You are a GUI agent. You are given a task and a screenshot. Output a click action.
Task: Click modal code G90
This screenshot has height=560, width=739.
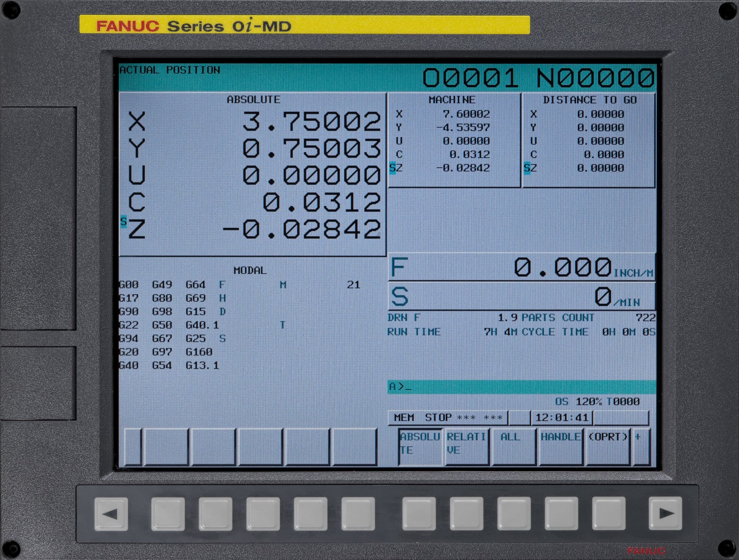pos(129,311)
